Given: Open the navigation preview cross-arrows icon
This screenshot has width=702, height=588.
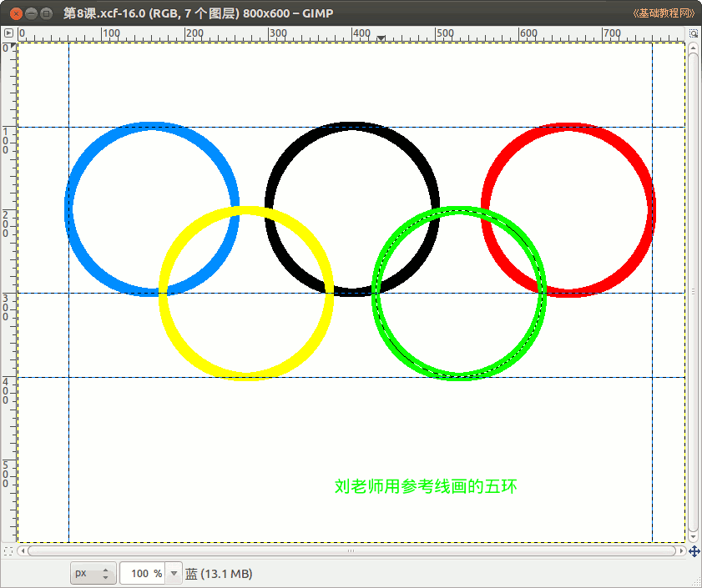Looking at the screenshot, I should click(694, 550).
